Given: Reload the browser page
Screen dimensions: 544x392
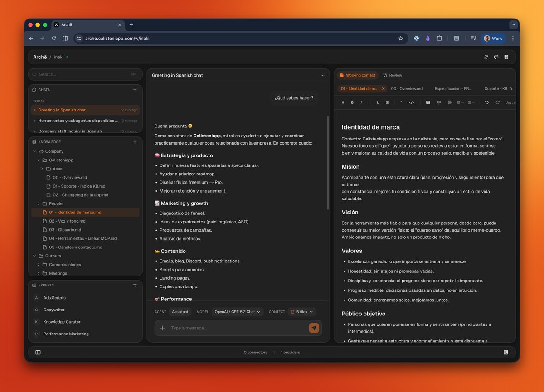Looking at the screenshot, I should [54, 39].
